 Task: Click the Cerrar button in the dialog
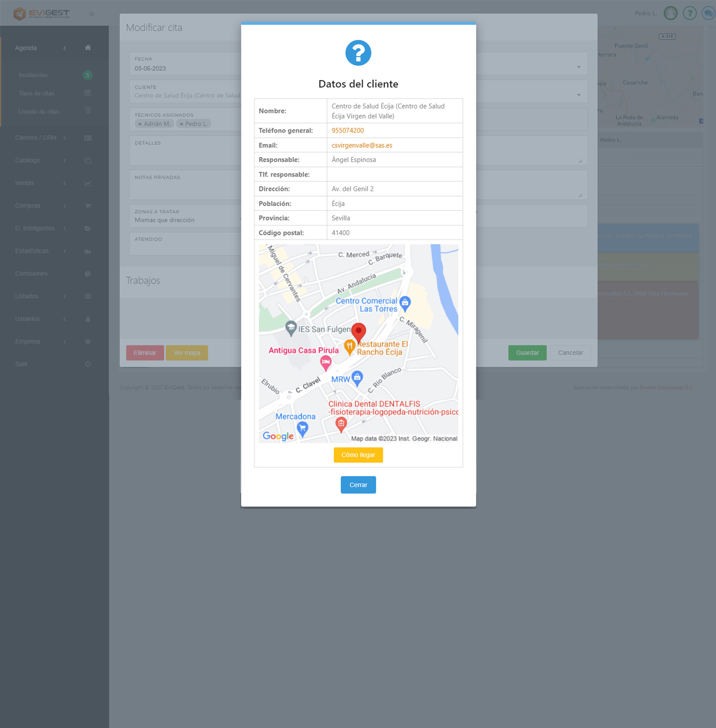pos(358,485)
